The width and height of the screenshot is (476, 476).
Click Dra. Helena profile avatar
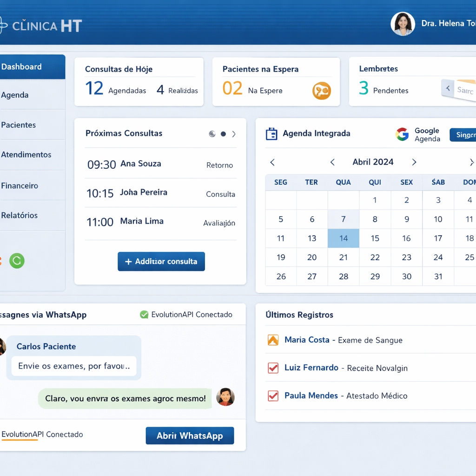403,24
